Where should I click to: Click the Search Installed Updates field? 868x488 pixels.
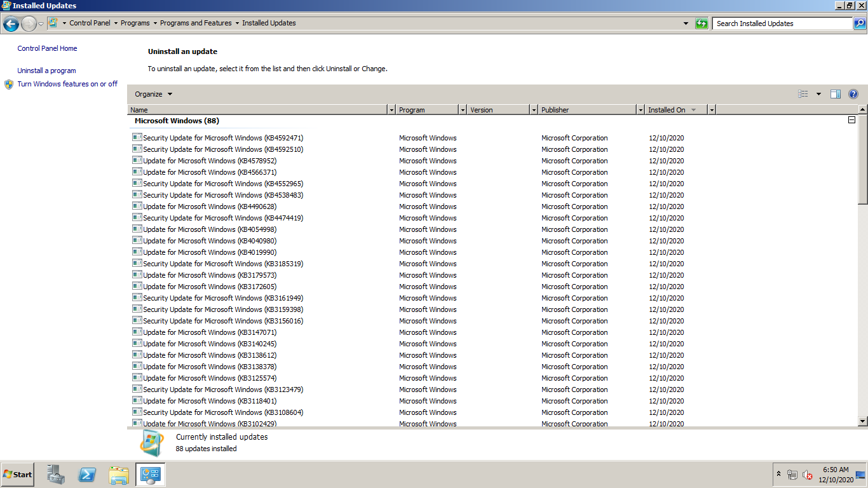pos(782,24)
